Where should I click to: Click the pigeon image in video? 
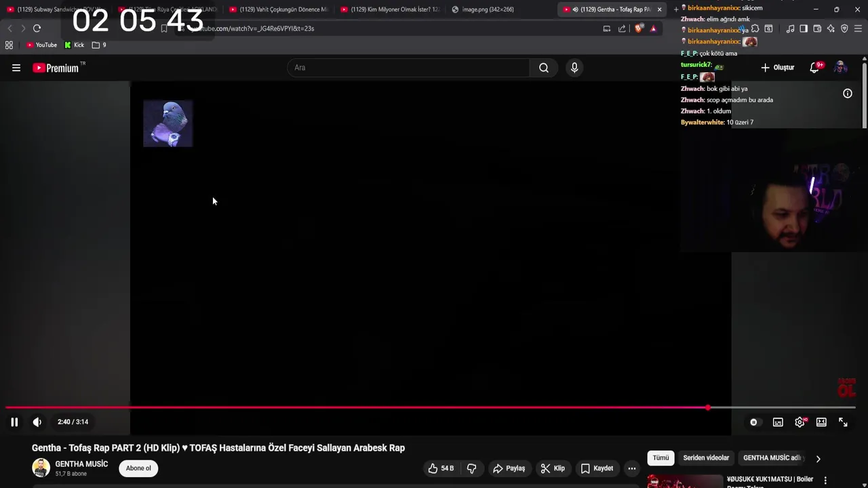[x=168, y=123]
